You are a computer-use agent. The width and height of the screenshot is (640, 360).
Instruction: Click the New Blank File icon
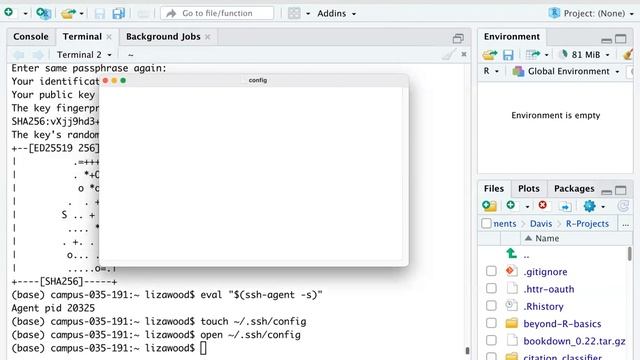tap(511, 205)
